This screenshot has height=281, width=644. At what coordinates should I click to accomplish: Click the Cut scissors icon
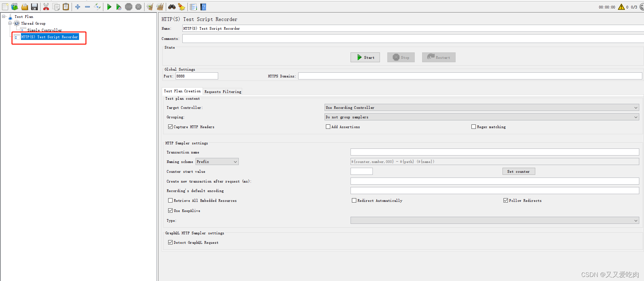click(x=46, y=7)
